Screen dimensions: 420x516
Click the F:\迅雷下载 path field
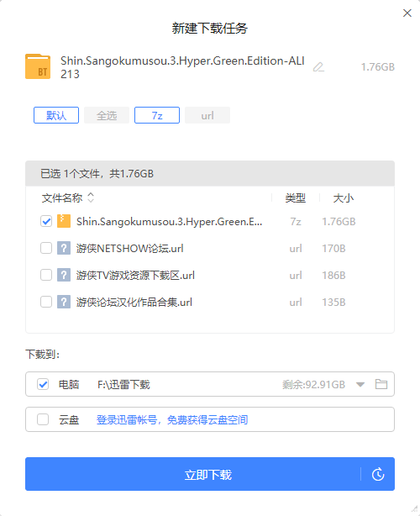pos(123,384)
